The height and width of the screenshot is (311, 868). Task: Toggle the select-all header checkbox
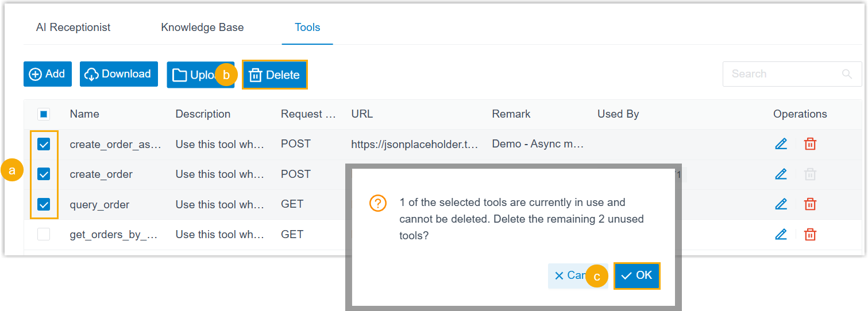point(44,114)
